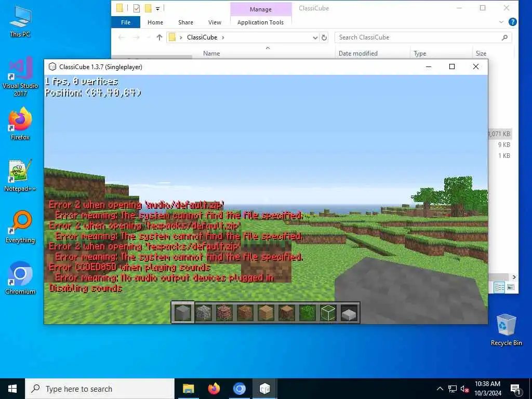The height and width of the screenshot is (399, 532).
Task: Open the File menu in Explorer
Action: click(x=126, y=22)
